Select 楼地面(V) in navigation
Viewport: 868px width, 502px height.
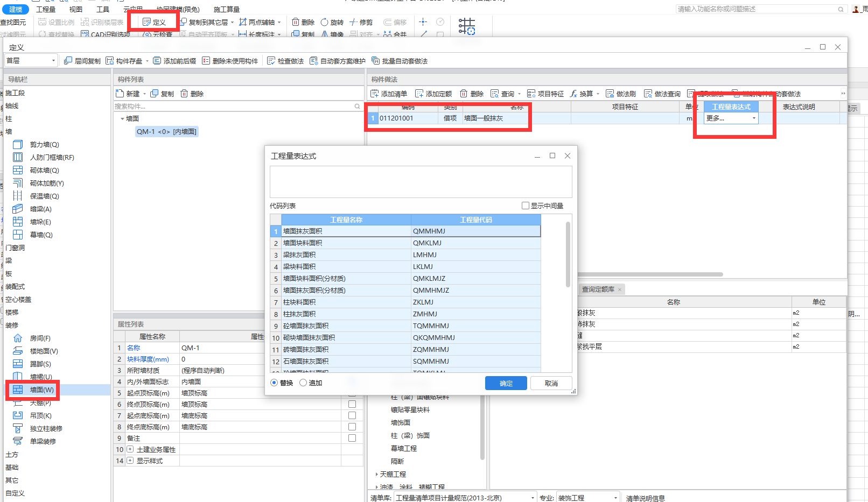[36, 351]
